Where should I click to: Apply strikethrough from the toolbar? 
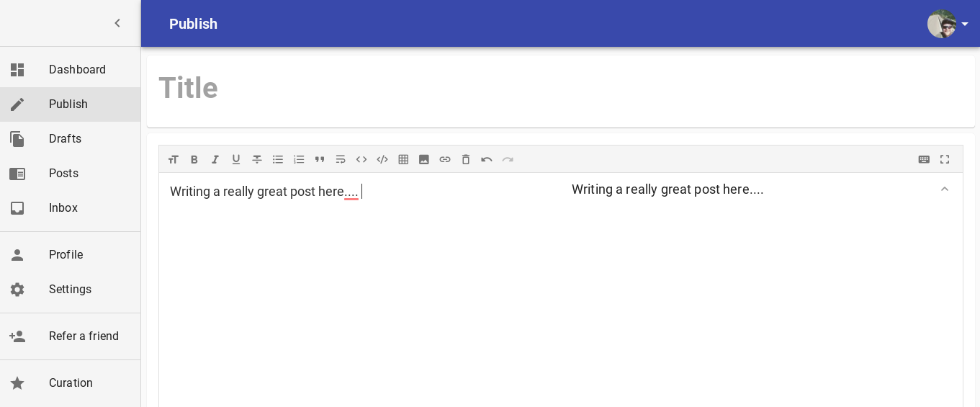pos(257,159)
